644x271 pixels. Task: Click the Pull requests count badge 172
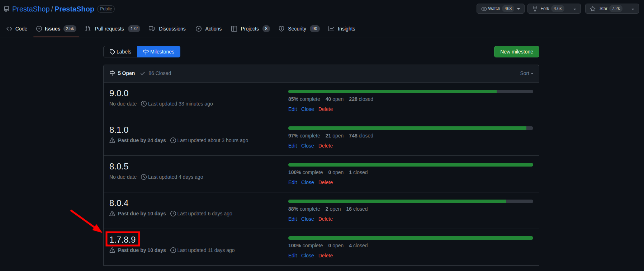point(134,29)
